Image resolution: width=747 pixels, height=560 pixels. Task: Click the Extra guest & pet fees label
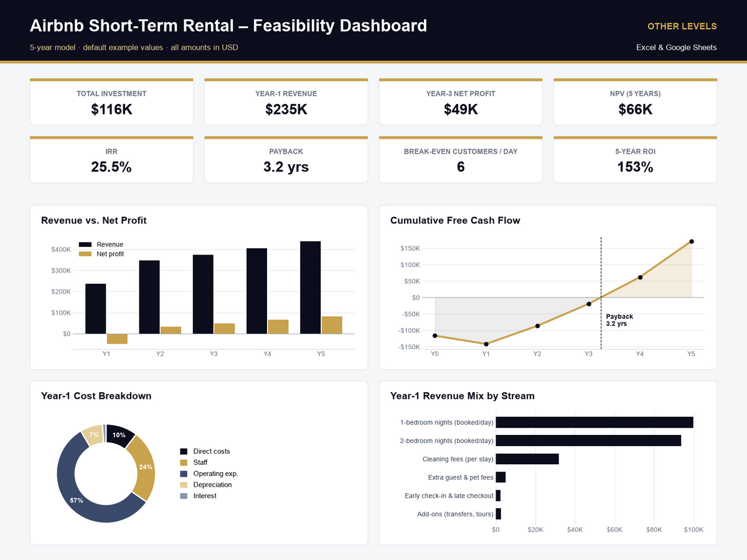(461, 478)
